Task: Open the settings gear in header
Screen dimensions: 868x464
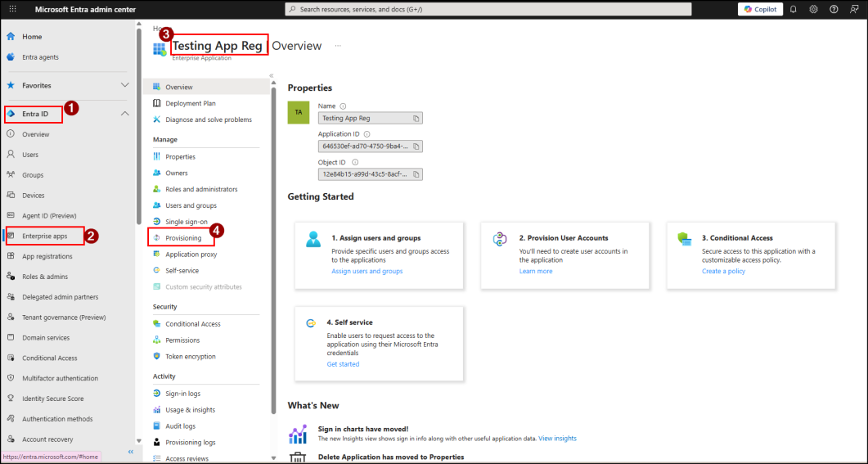Action: click(x=813, y=9)
